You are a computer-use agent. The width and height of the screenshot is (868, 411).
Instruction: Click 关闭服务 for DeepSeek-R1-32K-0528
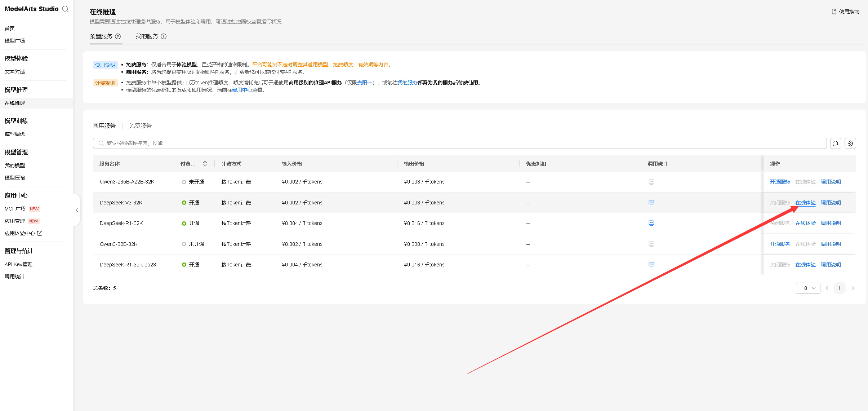pyautogui.click(x=780, y=265)
